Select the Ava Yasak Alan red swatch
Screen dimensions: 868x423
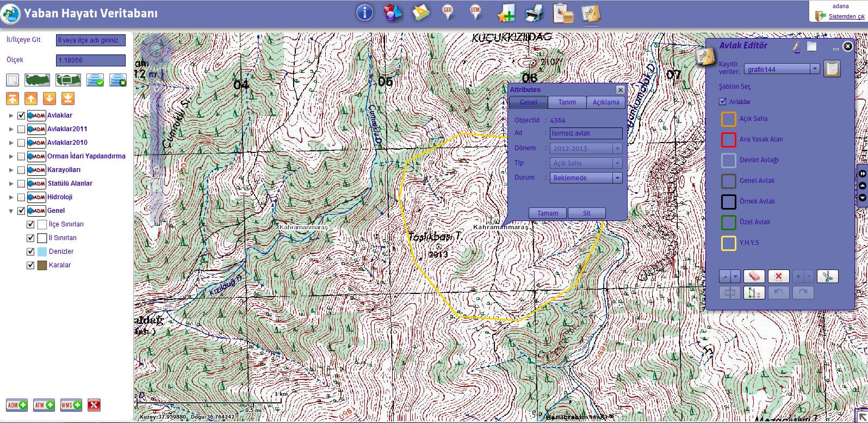(x=728, y=139)
